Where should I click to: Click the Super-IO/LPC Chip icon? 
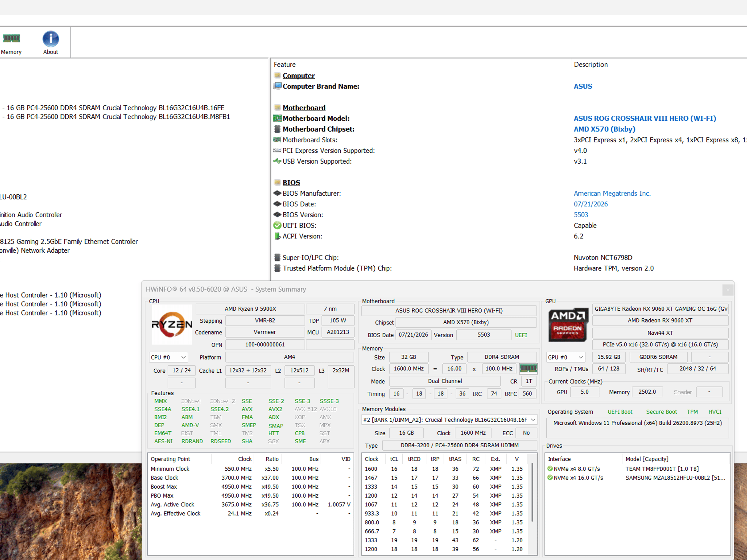pyautogui.click(x=277, y=257)
